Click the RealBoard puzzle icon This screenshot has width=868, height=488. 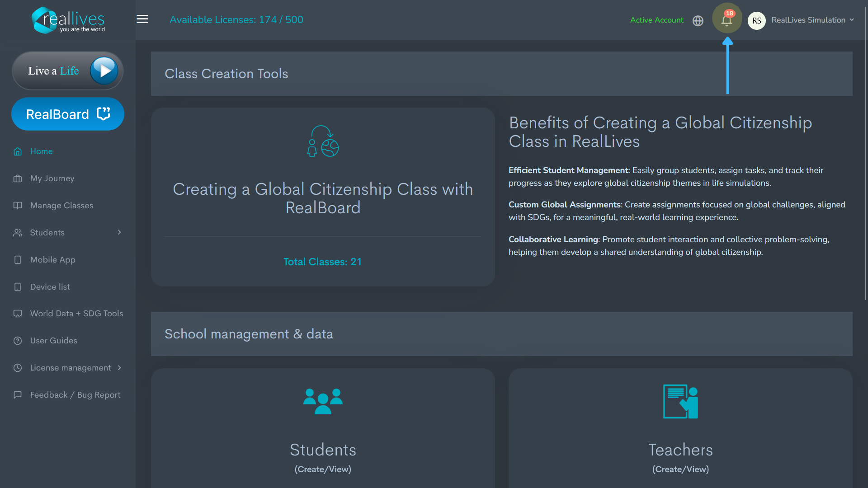coord(104,114)
